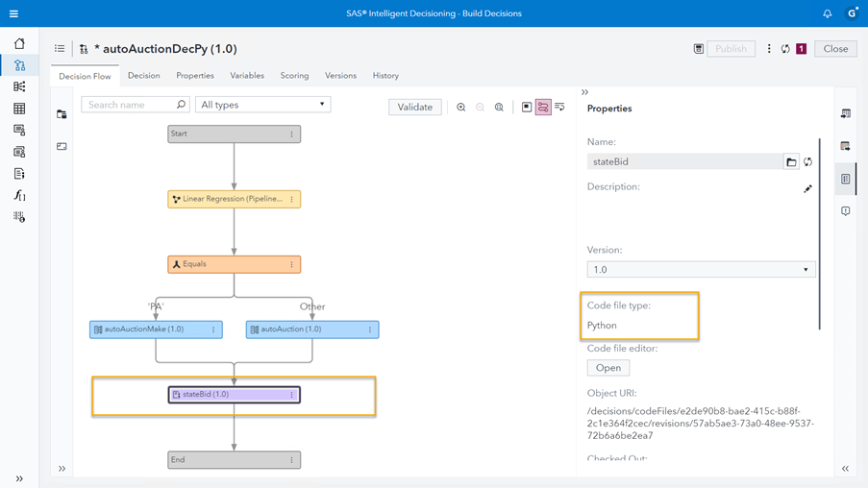
Task: Open the All types filter dropdown
Action: point(262,105)
